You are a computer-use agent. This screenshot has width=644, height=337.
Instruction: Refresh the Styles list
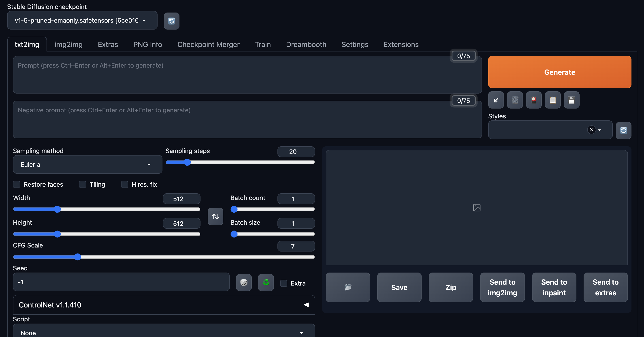[623, 130]
